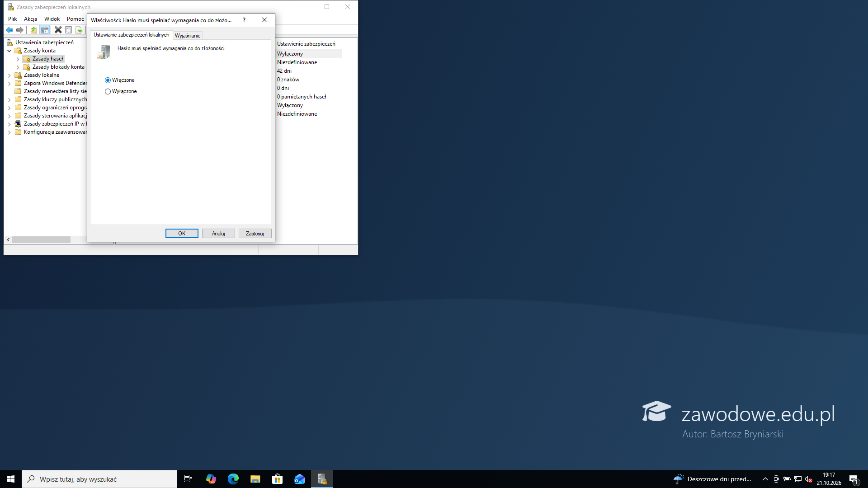Expand the Zasady lokalne node

click(x=9, y=75)
